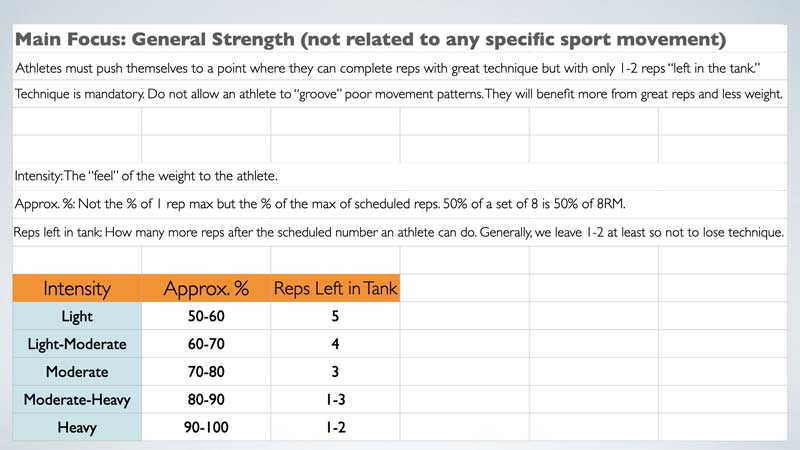Screen dimensions: 800x450
Task: Click the Approx. % column header
Action: 206,288
